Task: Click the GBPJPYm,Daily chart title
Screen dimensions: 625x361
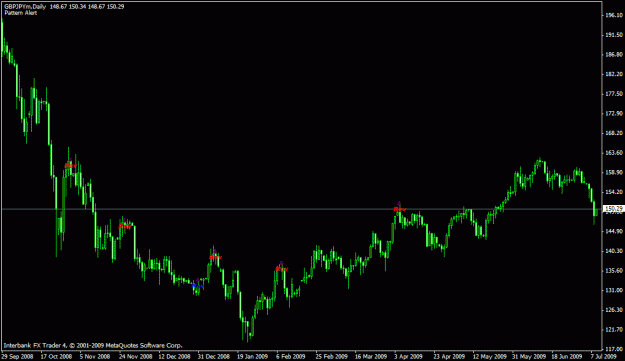Action: pyautogui.click(x=25, y=6)
